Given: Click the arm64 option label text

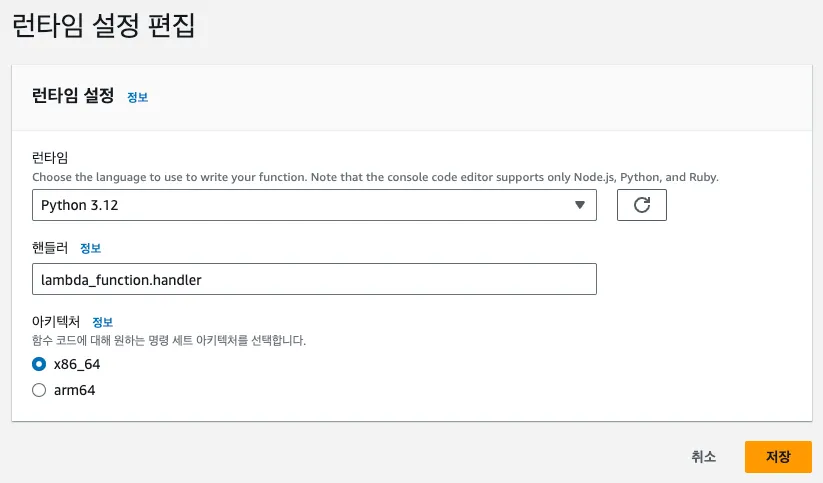Looking at the screenshot, I should click(x=75, y=390).
